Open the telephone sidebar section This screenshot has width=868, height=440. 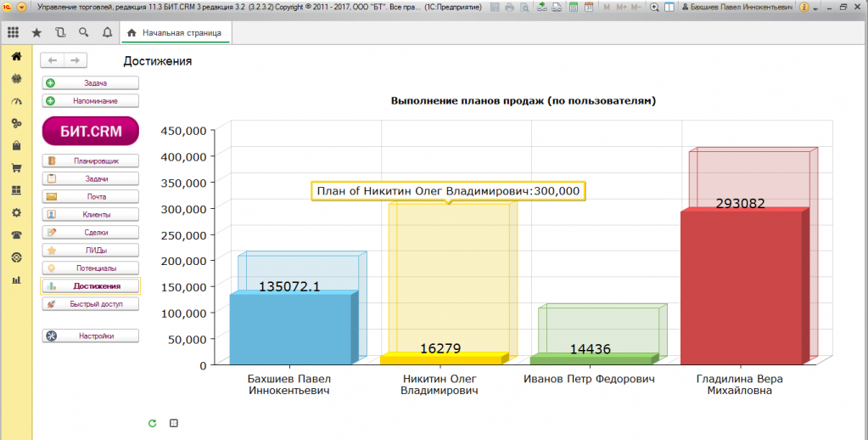(x=17, y=235)
